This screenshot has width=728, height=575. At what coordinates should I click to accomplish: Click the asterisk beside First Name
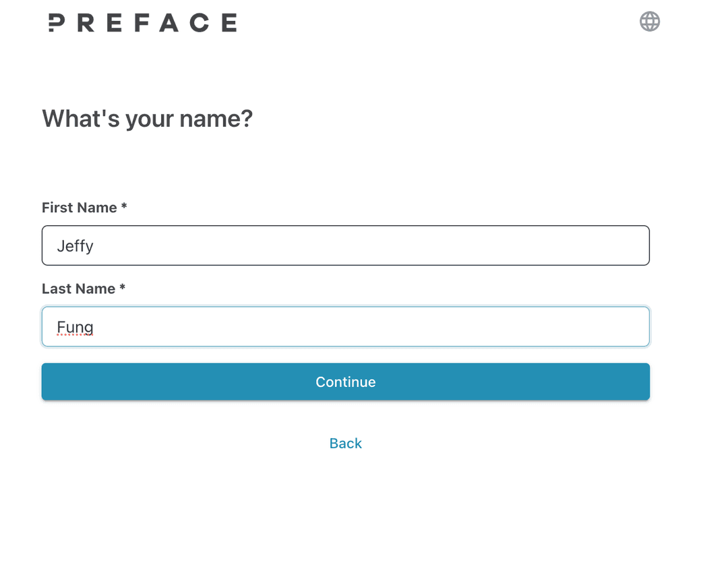click(124, 206)
